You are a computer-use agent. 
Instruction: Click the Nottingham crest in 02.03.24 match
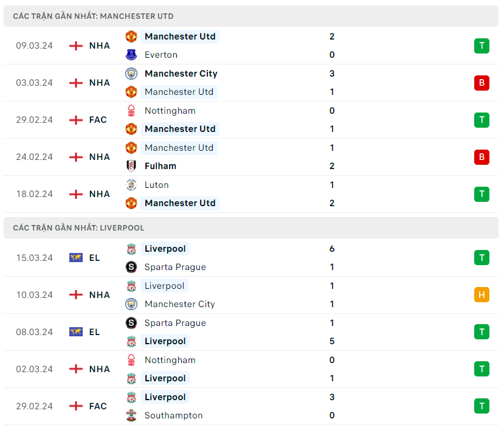131,360
